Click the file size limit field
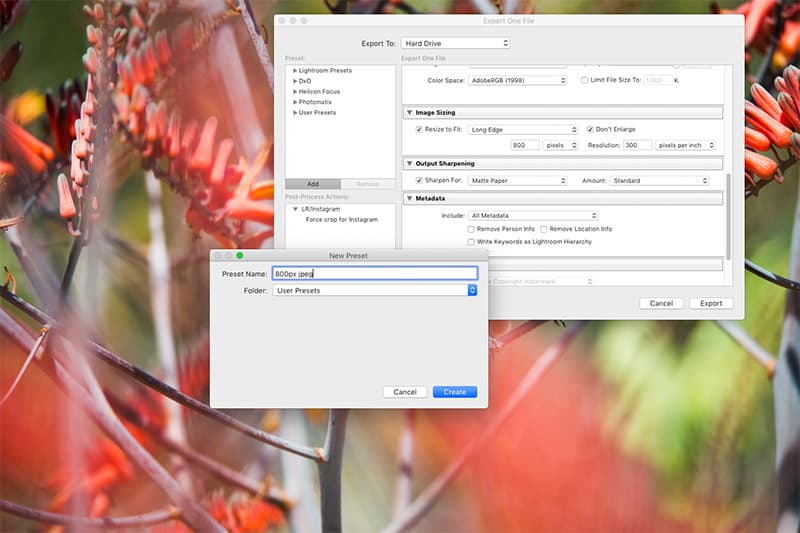 pos(657,81)
